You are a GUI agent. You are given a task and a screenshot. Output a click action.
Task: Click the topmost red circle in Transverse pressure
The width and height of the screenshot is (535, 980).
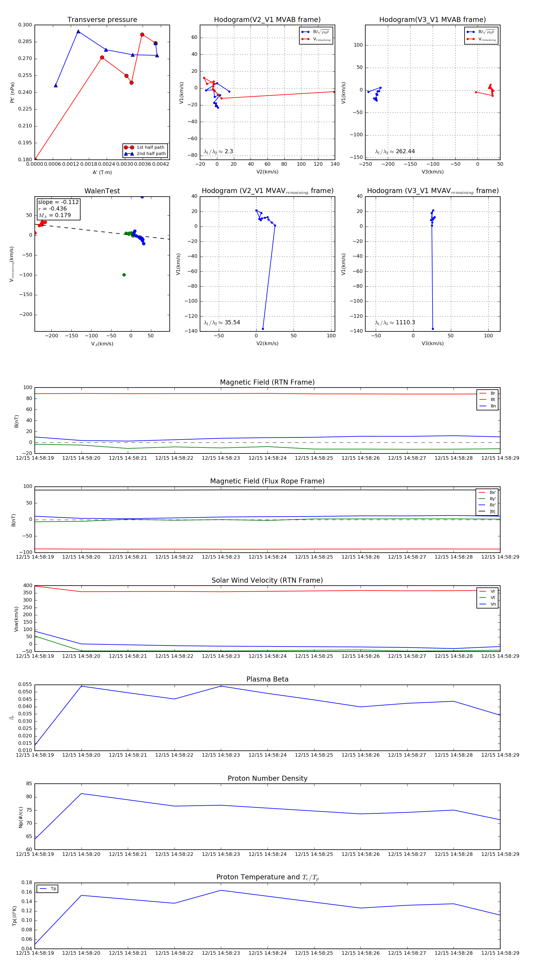click(x=142, y=35)
